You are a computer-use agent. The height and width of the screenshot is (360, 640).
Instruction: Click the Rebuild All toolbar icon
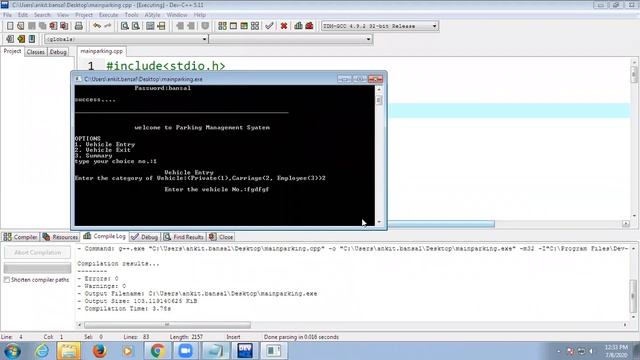coord(255,26)
